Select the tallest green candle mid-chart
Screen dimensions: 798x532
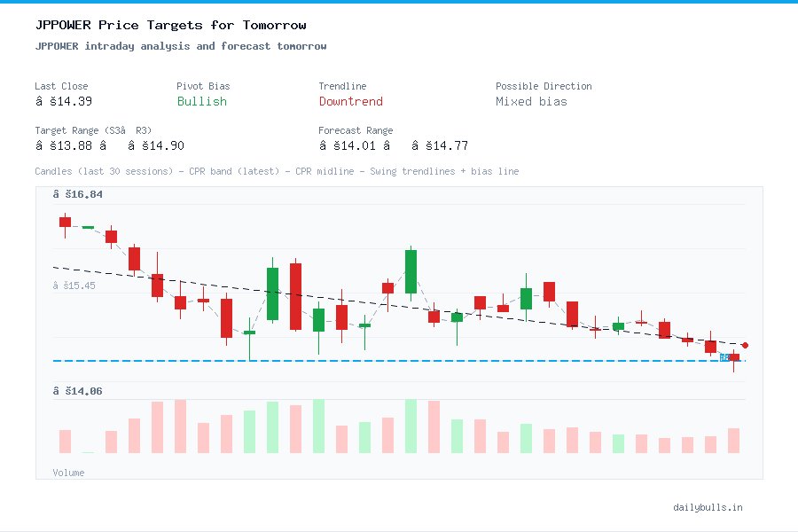(x=410, y=270)
